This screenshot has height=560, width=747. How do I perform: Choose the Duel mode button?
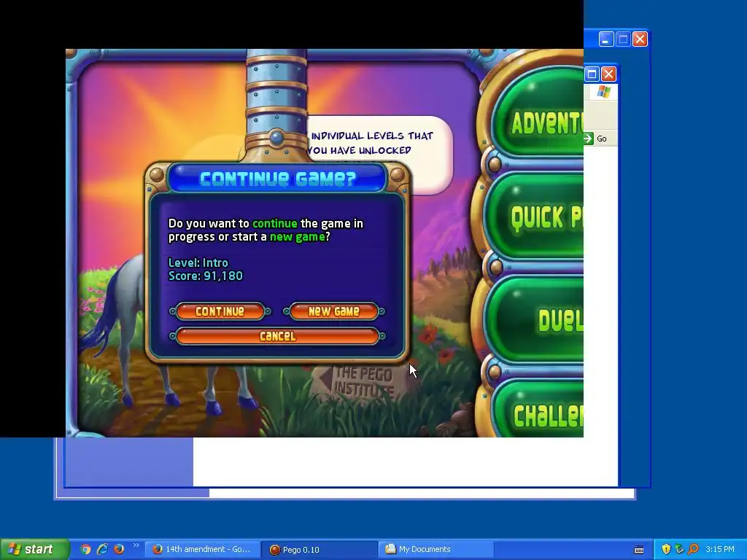pos(536,320)
